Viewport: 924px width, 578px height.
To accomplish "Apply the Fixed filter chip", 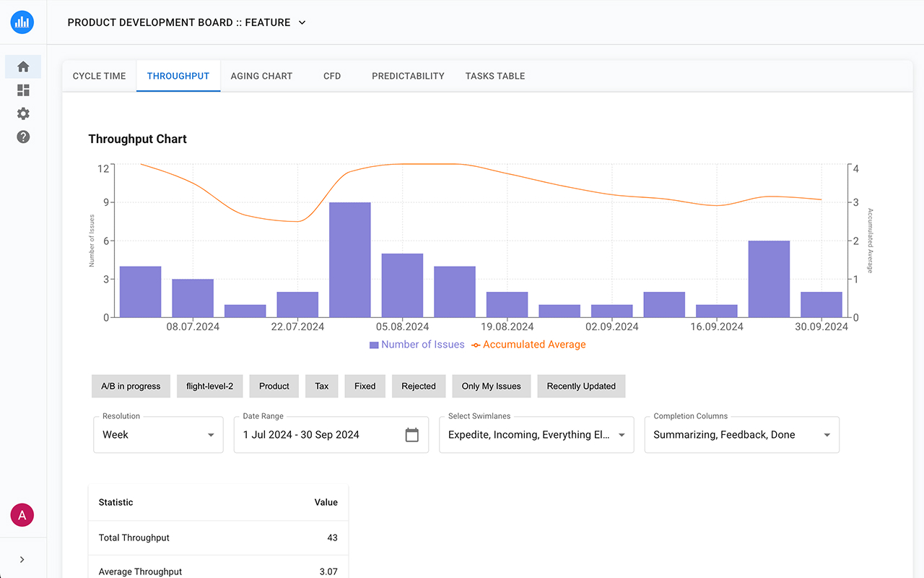I will tap(365, 386).
